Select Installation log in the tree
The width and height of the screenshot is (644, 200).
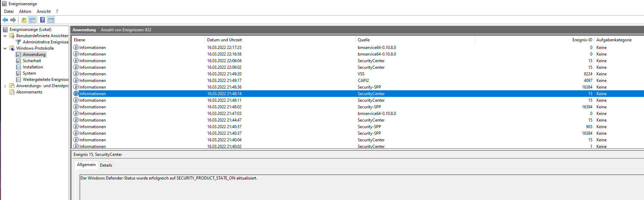click(33, 67)
